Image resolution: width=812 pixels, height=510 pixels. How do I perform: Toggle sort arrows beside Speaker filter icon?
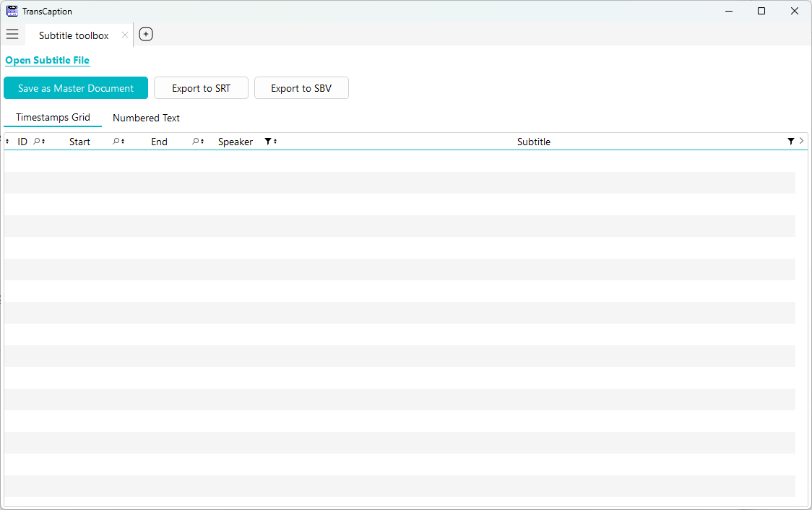coord(275,142)
